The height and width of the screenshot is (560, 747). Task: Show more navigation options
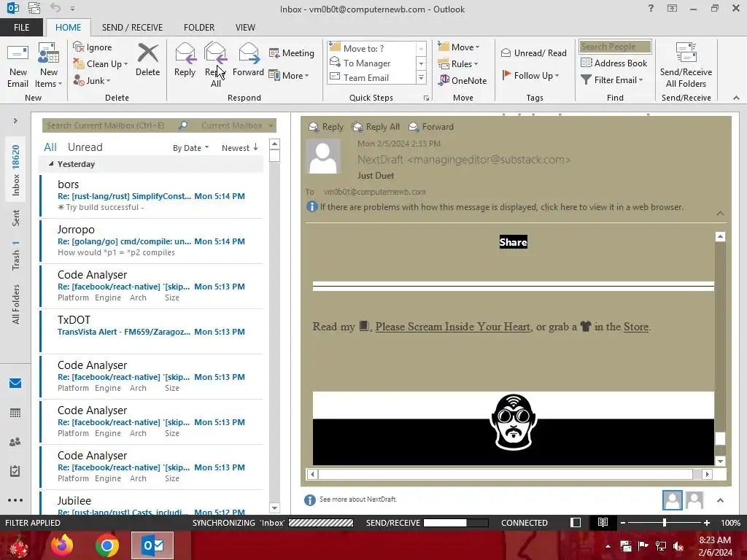15,500
